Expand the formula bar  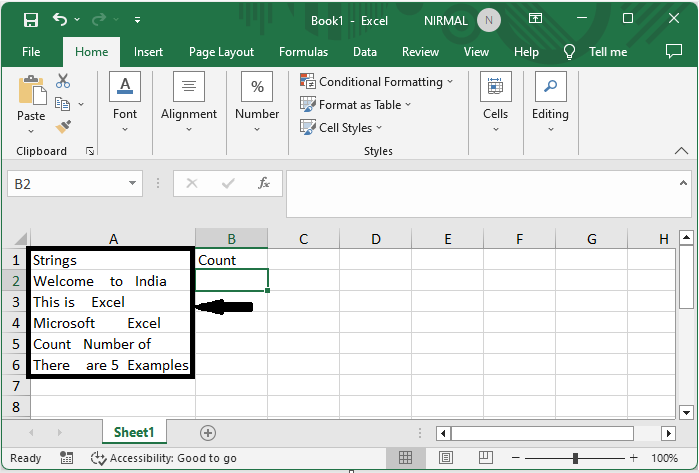click(x=683, y=183)
